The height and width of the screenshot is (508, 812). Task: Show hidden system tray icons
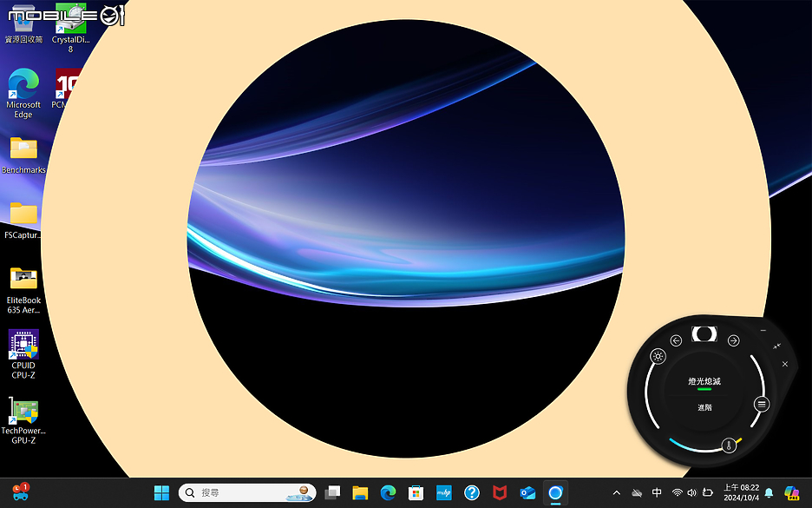pos(616,492)
